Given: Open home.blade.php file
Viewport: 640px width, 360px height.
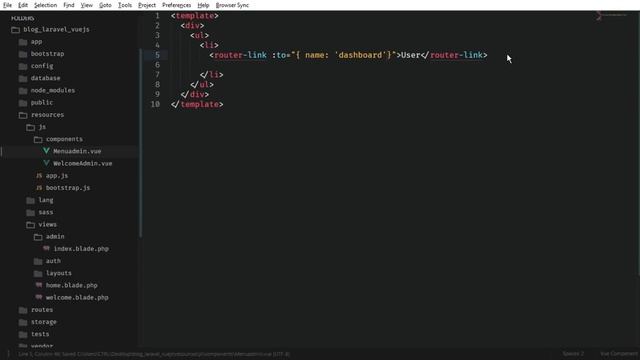Looking at the screenshot, I should point(71,285).
